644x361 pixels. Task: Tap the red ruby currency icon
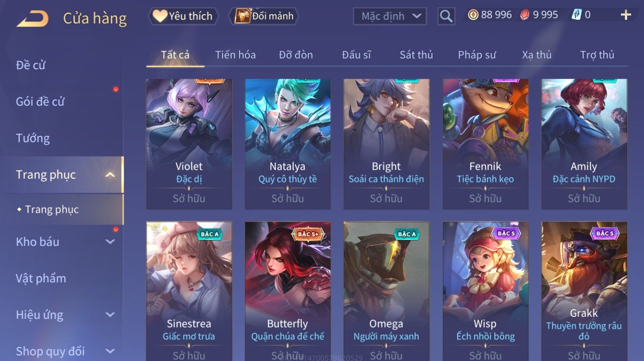click(525, 15)
